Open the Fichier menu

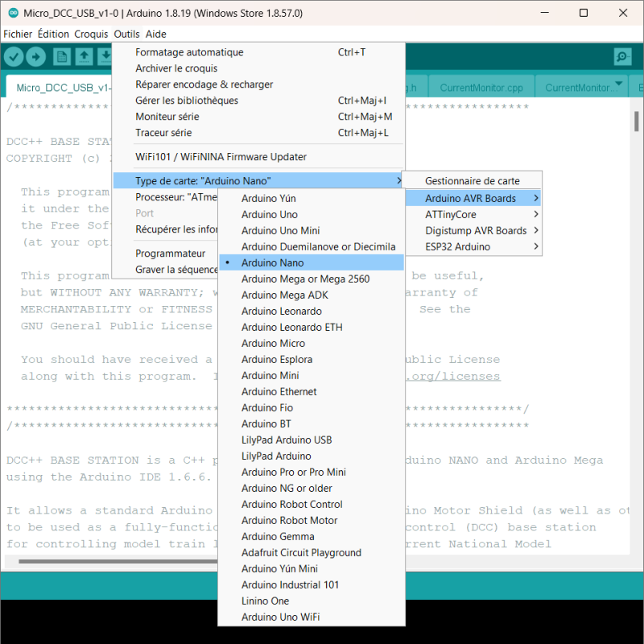[18, 34]
